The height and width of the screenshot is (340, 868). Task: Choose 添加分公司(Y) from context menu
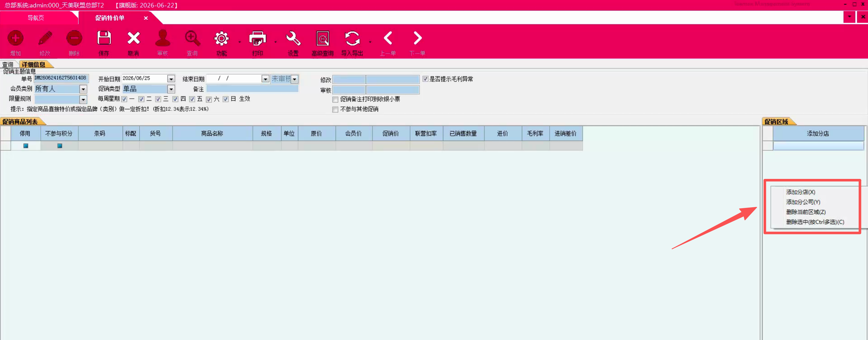click(803, 202)
